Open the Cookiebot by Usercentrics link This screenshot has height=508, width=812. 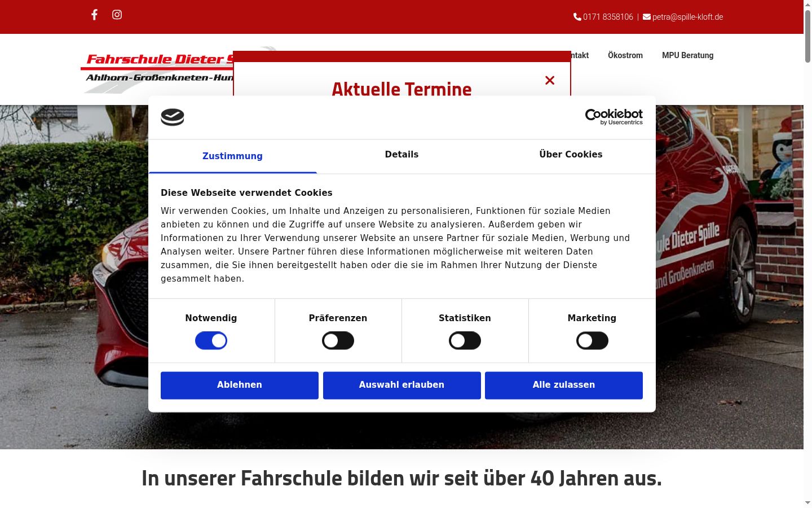tap(614, 117)
